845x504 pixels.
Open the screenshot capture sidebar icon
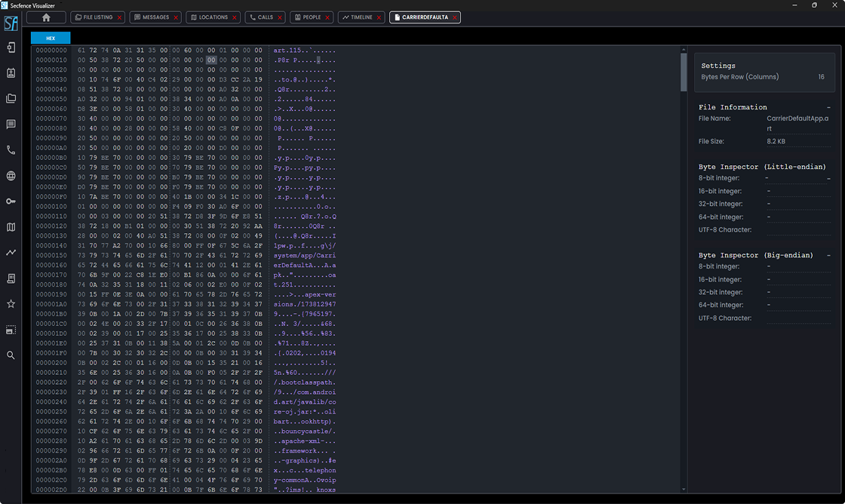(x=11, y=330)
